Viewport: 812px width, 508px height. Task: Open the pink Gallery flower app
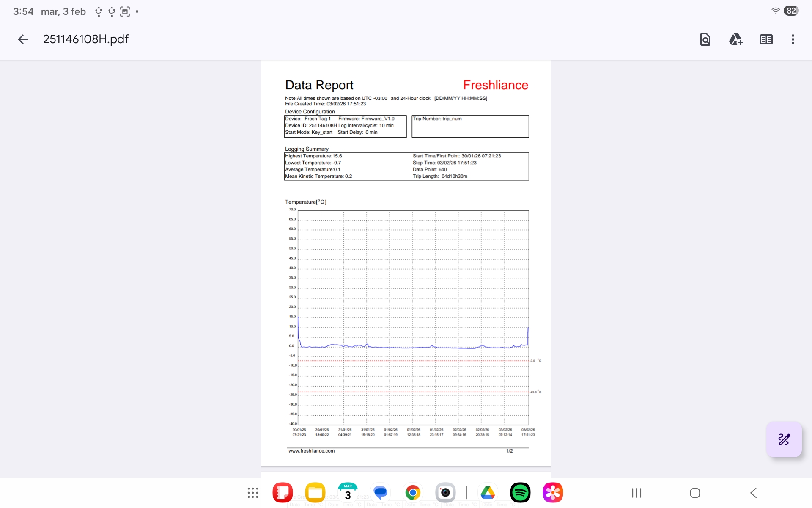pos(553,493)
